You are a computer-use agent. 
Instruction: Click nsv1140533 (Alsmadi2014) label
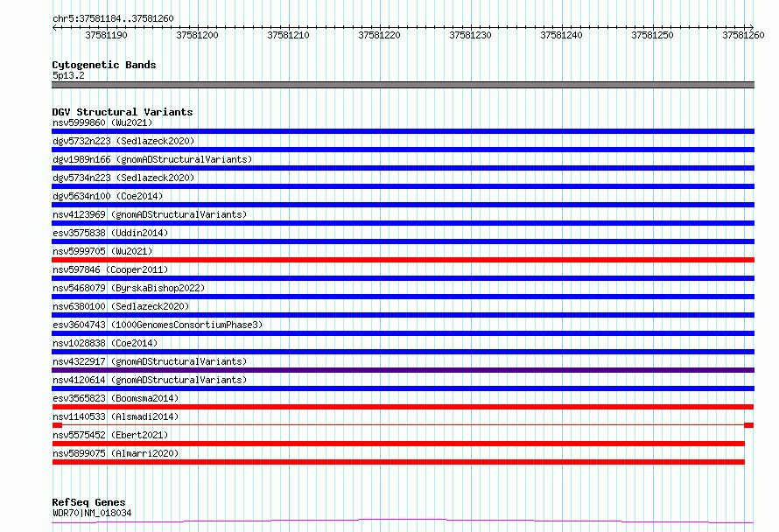[116, 416]
